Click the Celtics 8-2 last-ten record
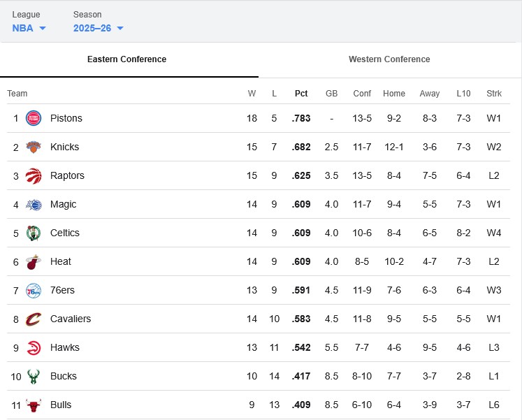Viewport: 522px width, 420px height. [463, 233]
